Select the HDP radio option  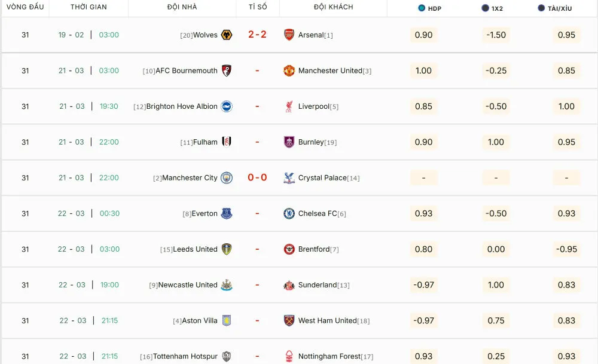click(422, 8)
